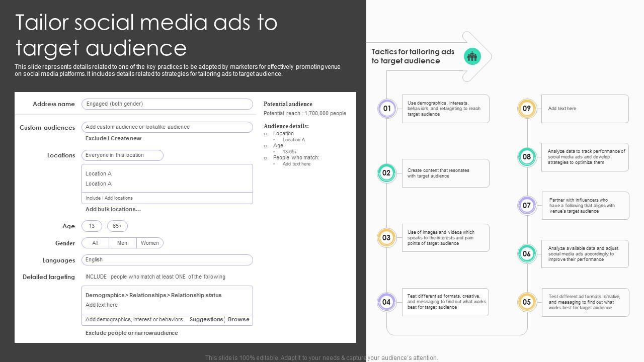Click 'Add text here' under Relationship status

pyautogui.click(x=102, y=305)
